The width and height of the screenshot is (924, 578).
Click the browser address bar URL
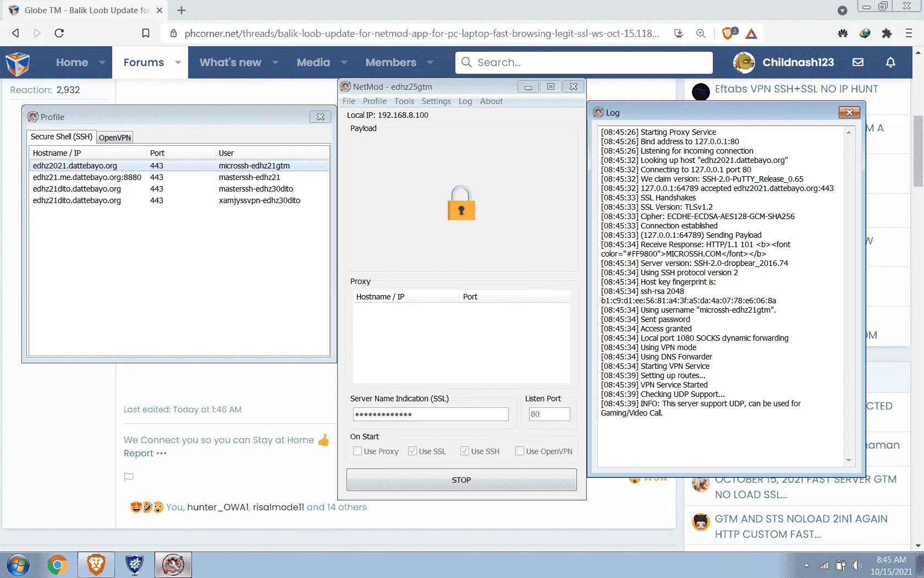pos(421,34)
